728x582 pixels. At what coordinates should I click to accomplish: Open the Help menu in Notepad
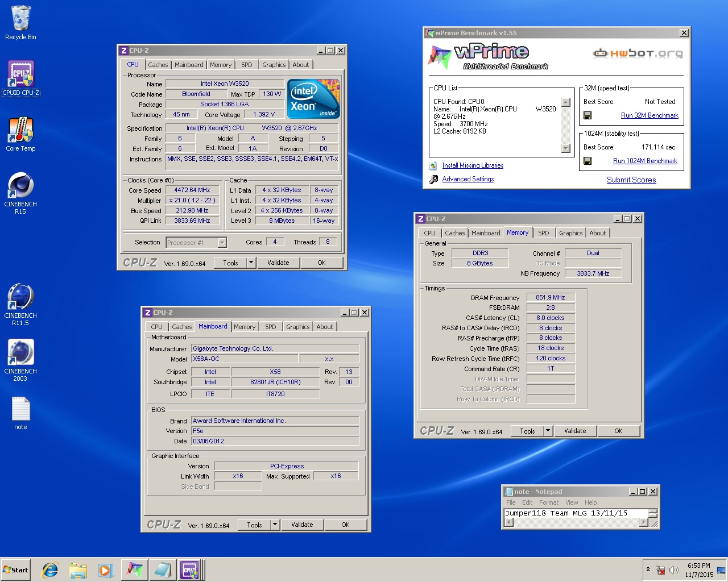pyautogui.click(x=591, y=502)
